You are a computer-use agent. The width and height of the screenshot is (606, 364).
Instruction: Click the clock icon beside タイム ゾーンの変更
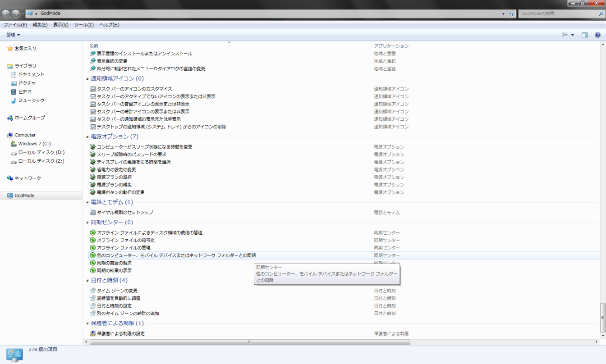(93, 291)
